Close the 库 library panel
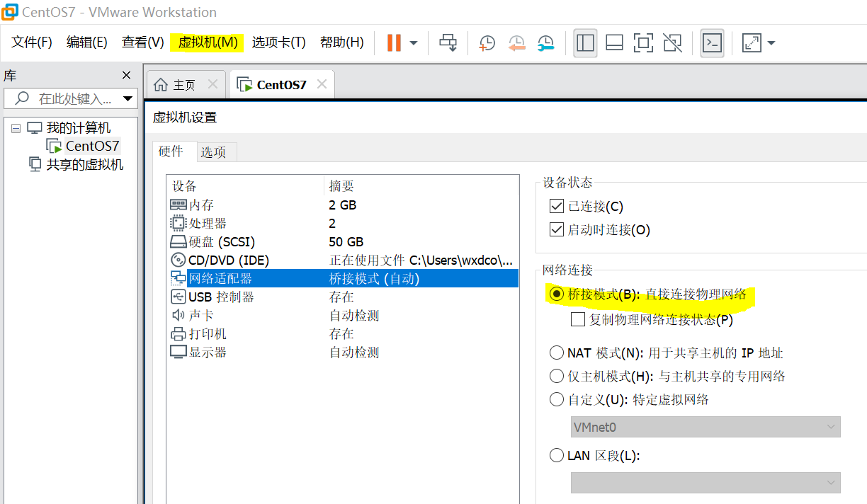Screen dimensions: 867x504 click(126, 75)
